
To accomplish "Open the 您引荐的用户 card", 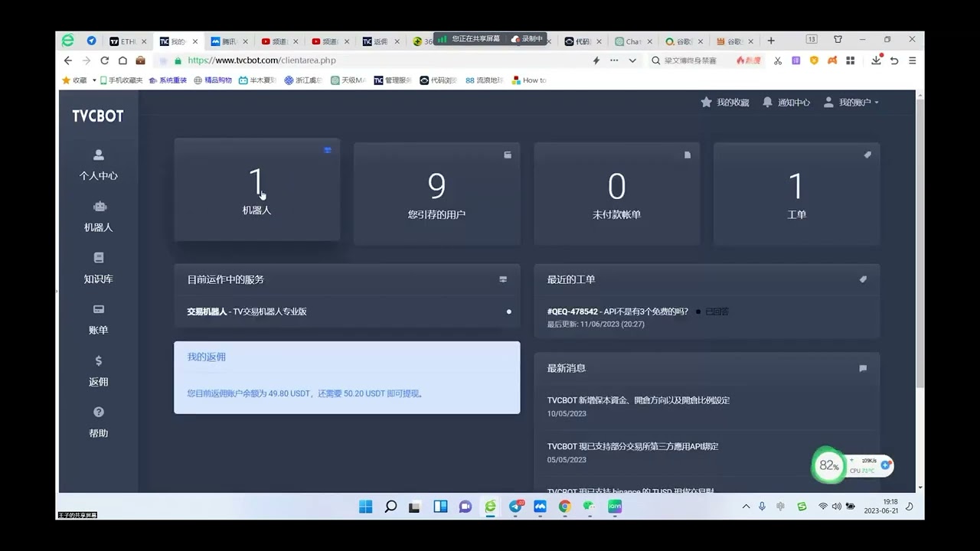I will [436, 194].
